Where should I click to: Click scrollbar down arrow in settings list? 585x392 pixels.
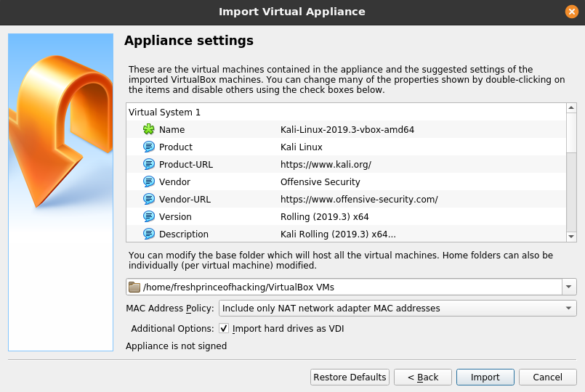tap(571, 236)
